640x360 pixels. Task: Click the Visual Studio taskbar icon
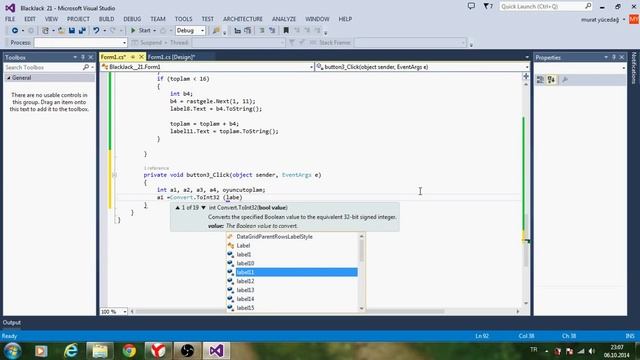pos(216,351)
